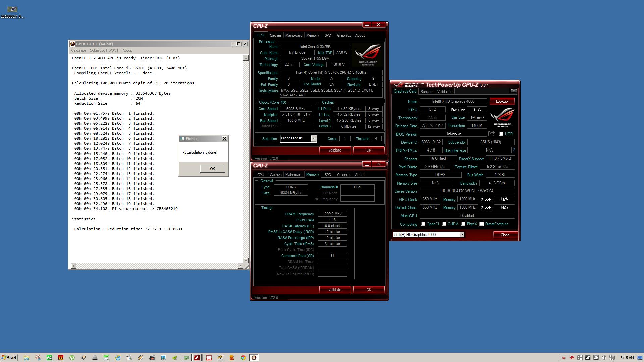The image size is (644, 362).
Task: Switch to the Caches tab in upper CPU-Z
Action: coord(275,35)
